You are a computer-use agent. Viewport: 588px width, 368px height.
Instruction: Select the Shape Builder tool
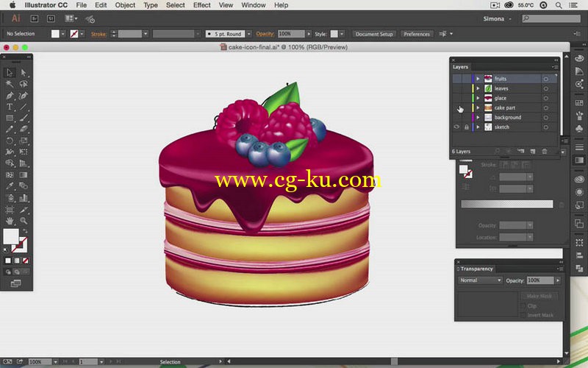[x=10, y=163]
